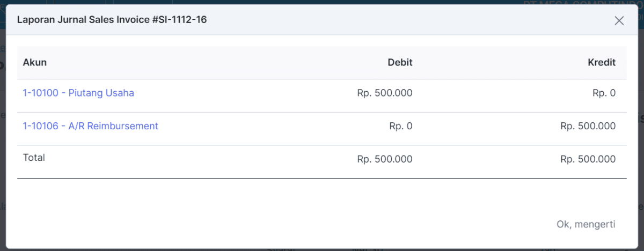
Task: Select the Total kredit amount
Action: pyautogui.click(x=588, y=159)
